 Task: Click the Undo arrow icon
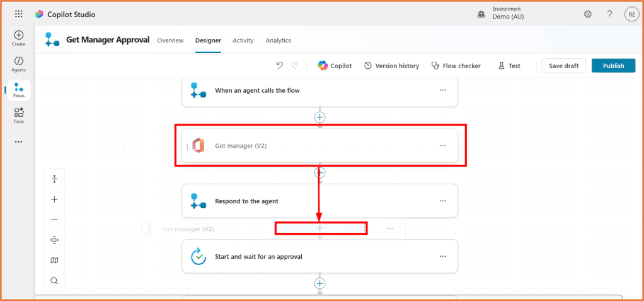(x=280, y=66)
